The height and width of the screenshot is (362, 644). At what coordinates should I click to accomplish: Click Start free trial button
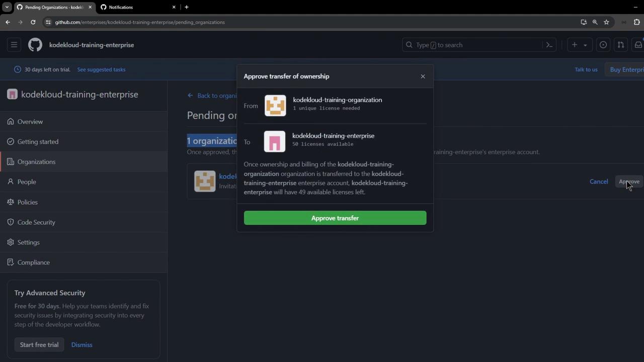click(39, 345)
